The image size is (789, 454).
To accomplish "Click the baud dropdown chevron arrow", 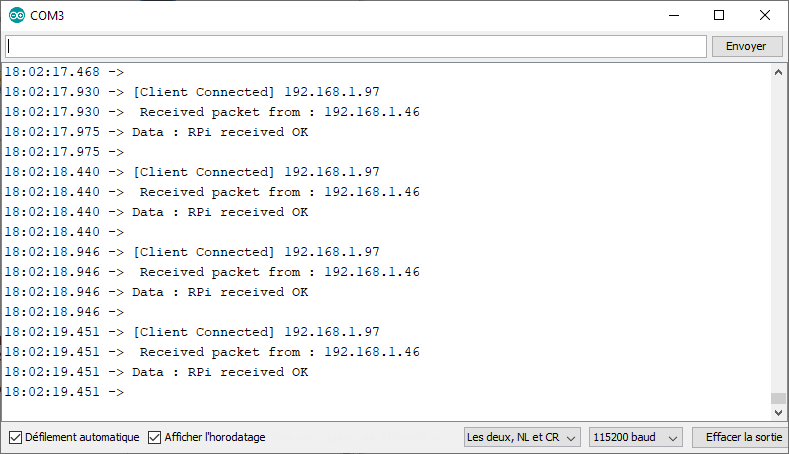I will pyautogui.click(x=673, y=438).
